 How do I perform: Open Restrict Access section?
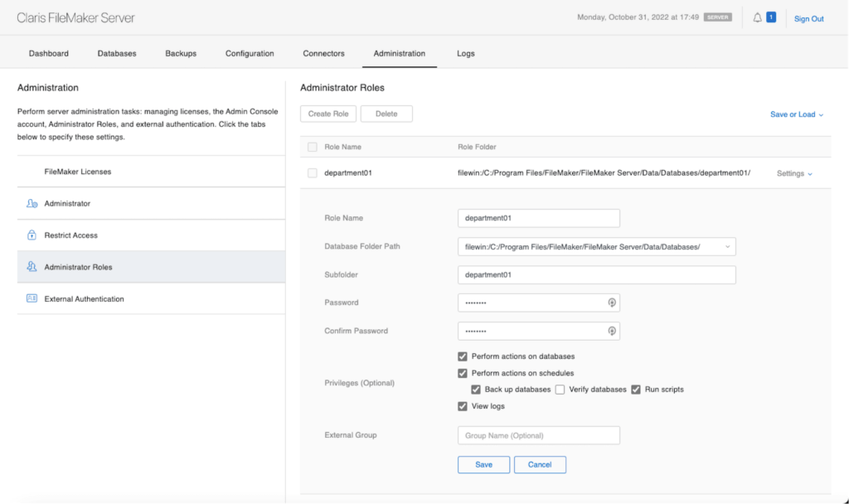[151, 235]
